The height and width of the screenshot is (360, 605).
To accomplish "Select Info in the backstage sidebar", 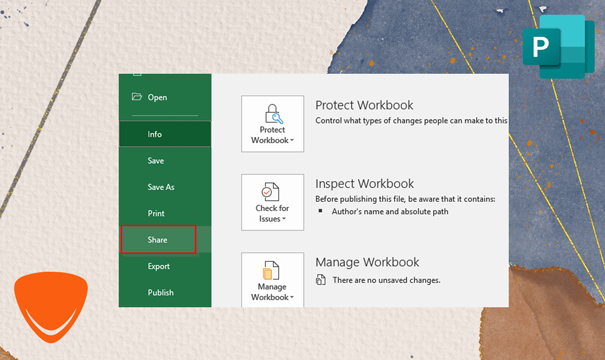I will [165, 134].
